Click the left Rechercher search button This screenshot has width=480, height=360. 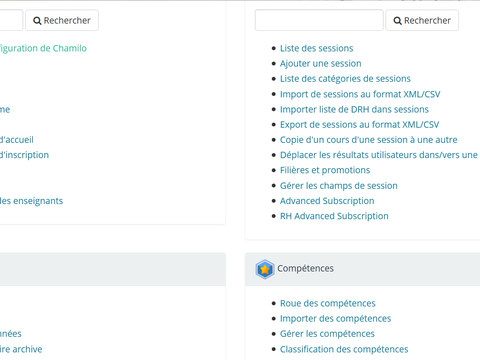(x=62, y=20)
